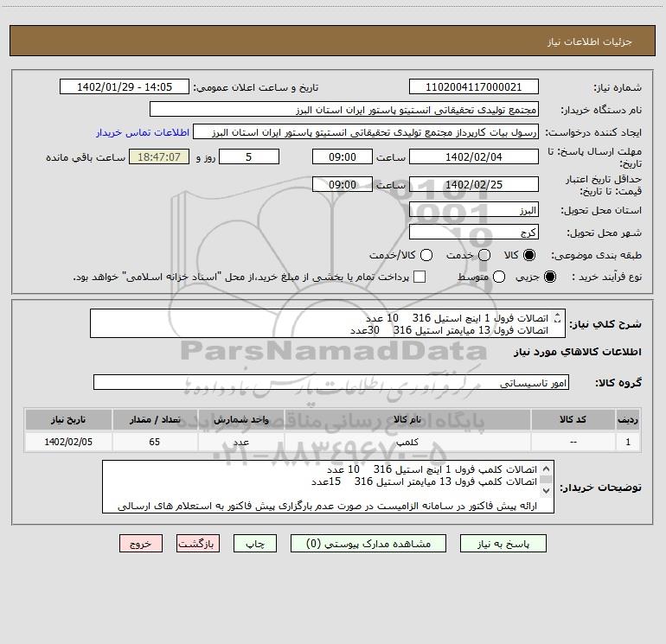Click the نام کالا column header
This screenshot has width=666, height=644.
[x=407, y=419]
